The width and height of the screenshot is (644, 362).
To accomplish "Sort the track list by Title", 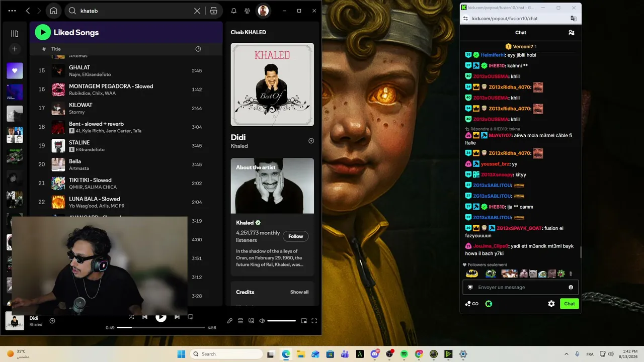I will click(x=56, y=49).
